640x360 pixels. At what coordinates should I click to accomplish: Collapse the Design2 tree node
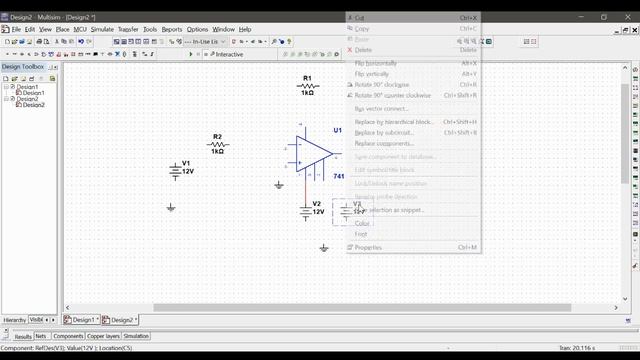6,99
